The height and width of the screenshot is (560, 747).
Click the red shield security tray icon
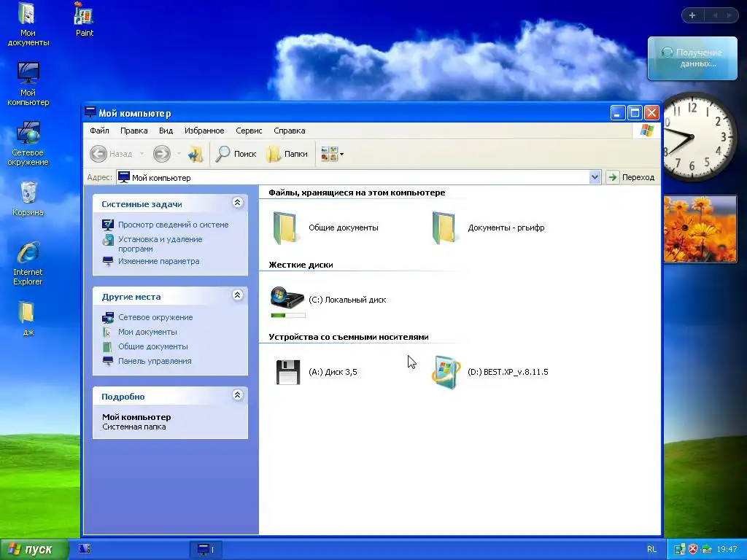pyautogui.click(x=693, y=550)
